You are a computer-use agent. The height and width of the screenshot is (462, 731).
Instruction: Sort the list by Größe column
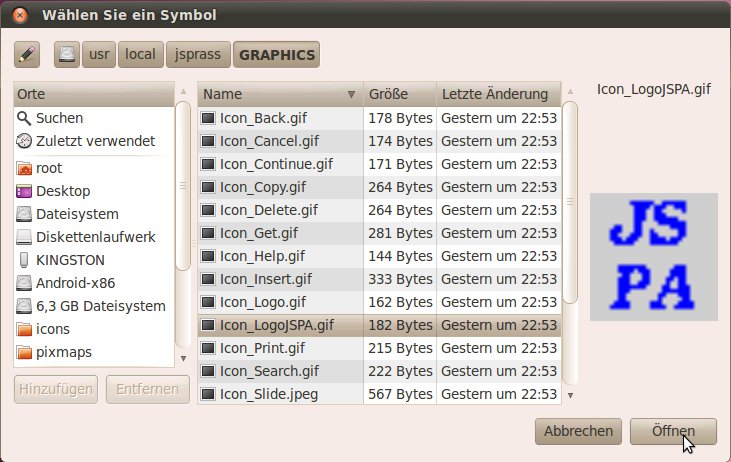coord(399,95)
